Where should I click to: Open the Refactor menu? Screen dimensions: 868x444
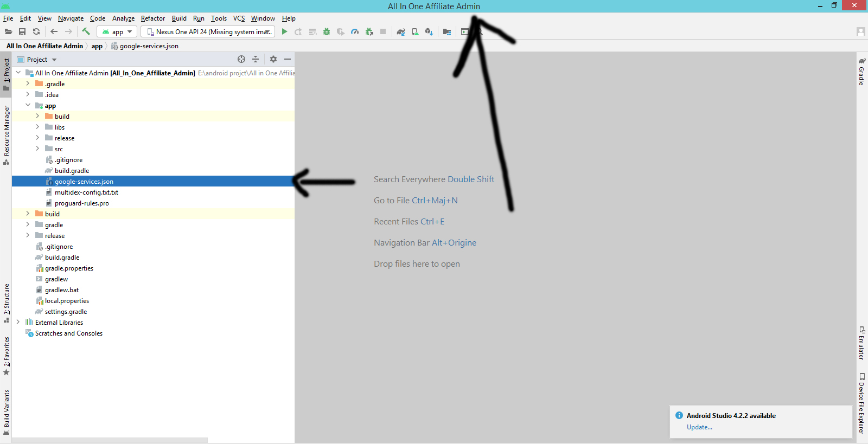(153, 18)
